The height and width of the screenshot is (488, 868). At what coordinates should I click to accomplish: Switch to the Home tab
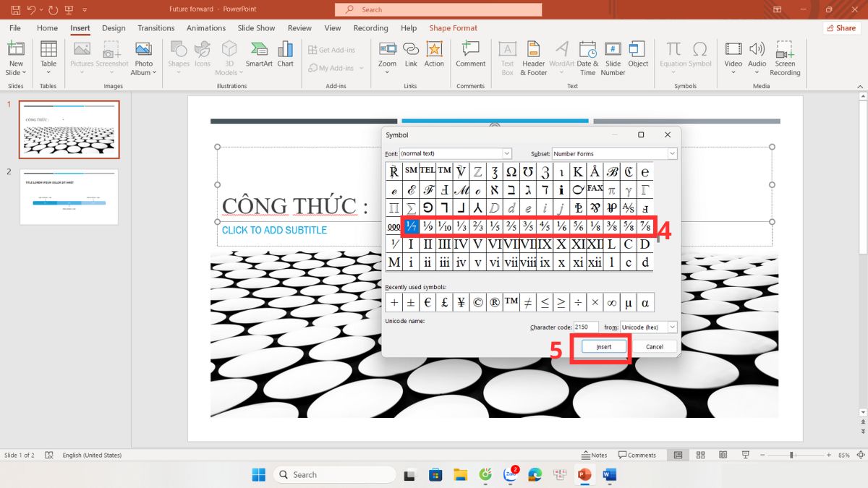pos(47,28)
